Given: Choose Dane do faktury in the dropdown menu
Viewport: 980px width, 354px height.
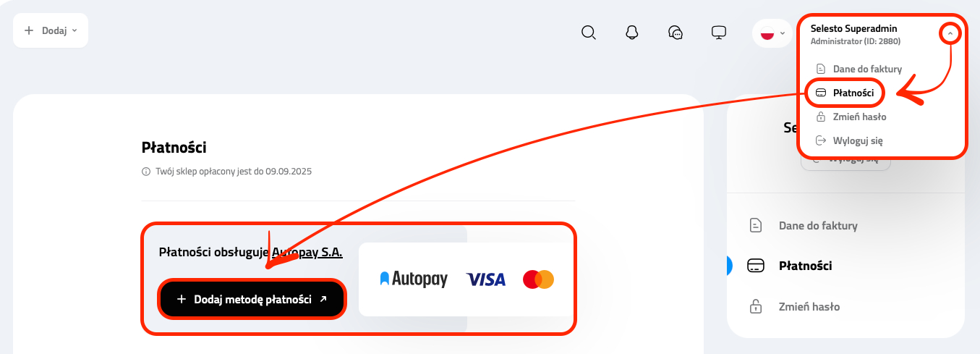Looking at the screenshot, I should (x=858, y=69).
